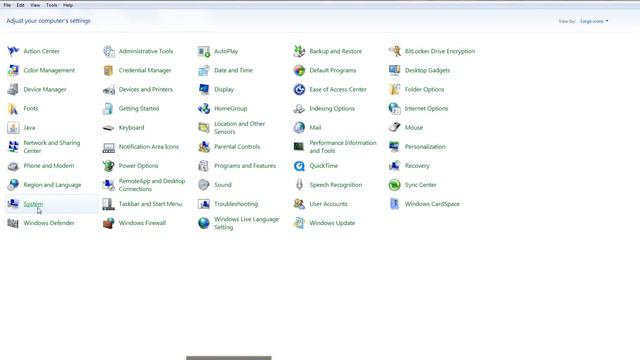Screen dimensions: 640x360
Task: Open the Troubleshooting link
Action: tap(236, 204)
